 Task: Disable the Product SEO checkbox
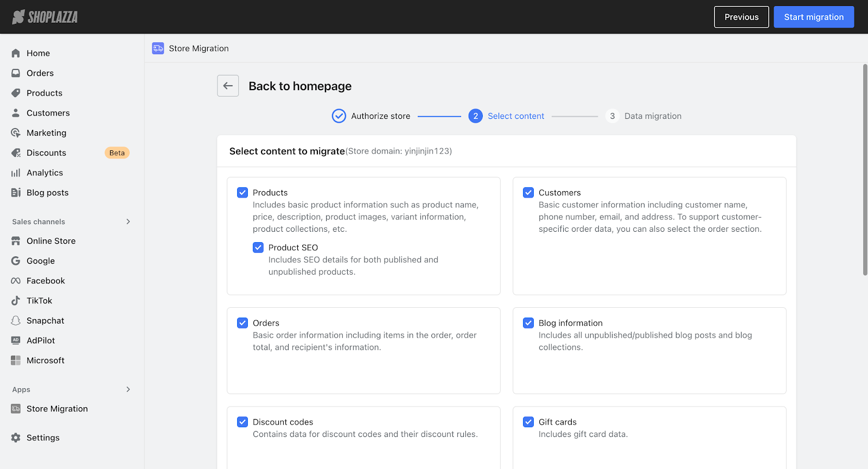(258, 248)
